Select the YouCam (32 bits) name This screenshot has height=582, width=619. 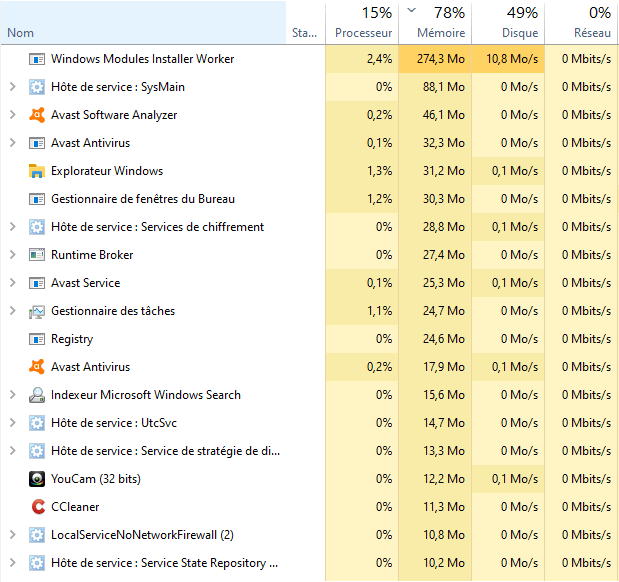(x=96, y=479)
